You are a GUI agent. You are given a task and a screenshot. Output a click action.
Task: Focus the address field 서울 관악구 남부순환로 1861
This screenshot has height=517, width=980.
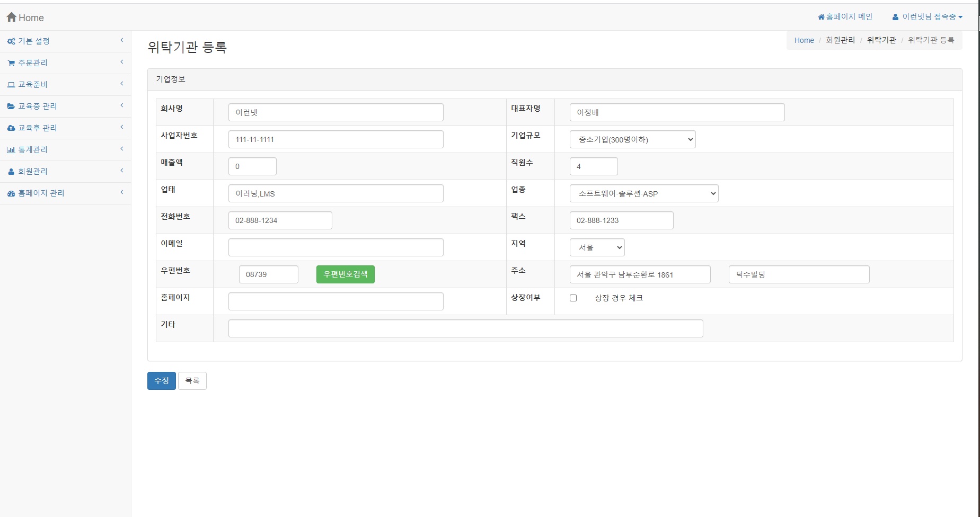point(640,274)
